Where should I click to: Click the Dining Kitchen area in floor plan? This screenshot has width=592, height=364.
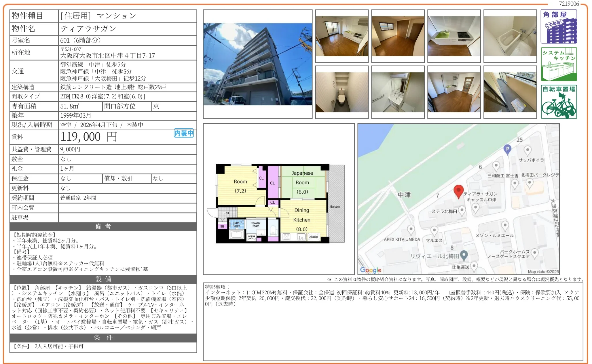coord(302,219)
